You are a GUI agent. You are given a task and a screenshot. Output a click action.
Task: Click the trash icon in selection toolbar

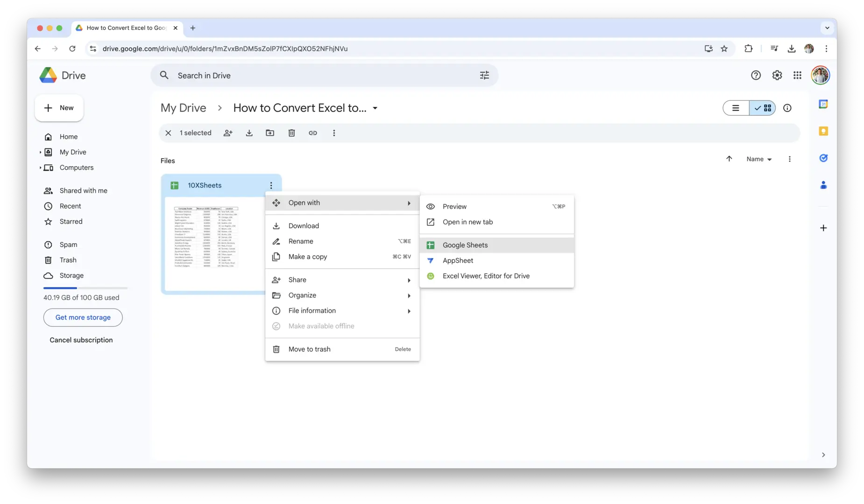click(291, 133)
